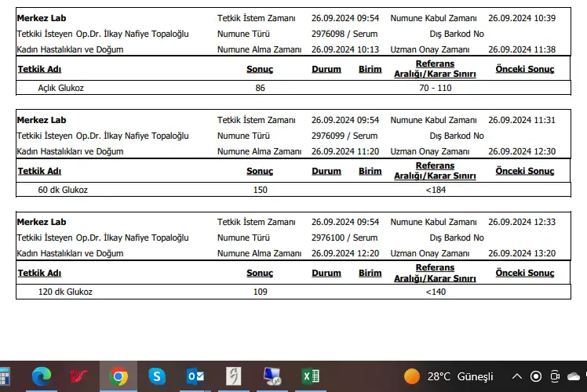Open the 28°C Güneşli weather widget
Image resolution: width=587 pixels, height=392 pixels.
click(449, 376)
